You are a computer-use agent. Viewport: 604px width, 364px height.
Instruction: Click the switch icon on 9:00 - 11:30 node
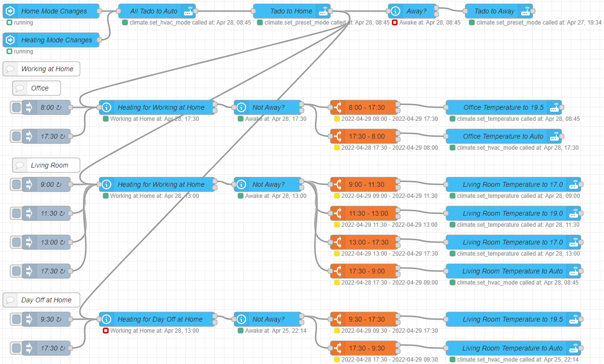click(x=338, y=184)
